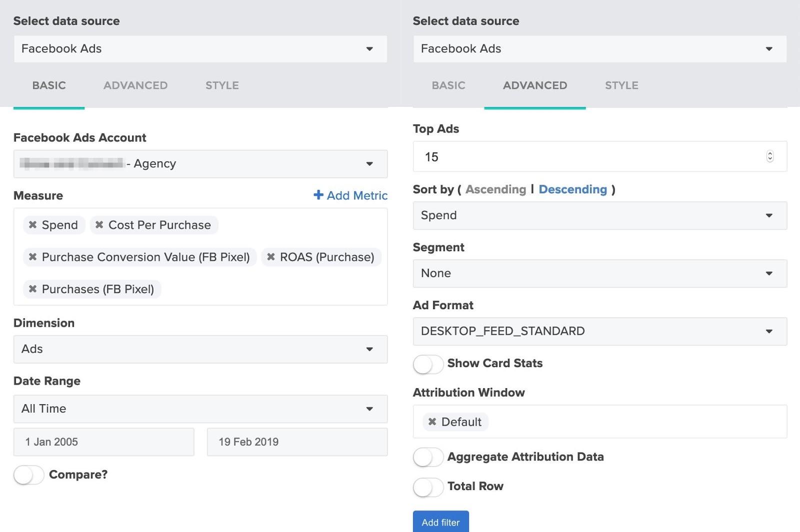The image size is (800, 532).
Task: Click the Top Ads stepper arrows
Action: (x=770, y=156)
